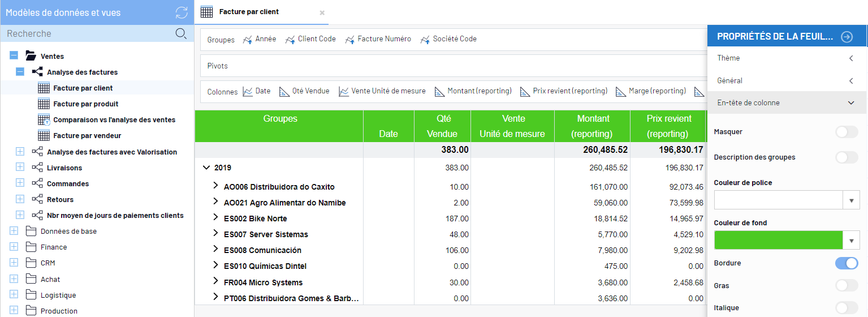Viewport: 868px width, 317px height.
Task: Click the refresh icon in data models header
Action: point(181,12)
